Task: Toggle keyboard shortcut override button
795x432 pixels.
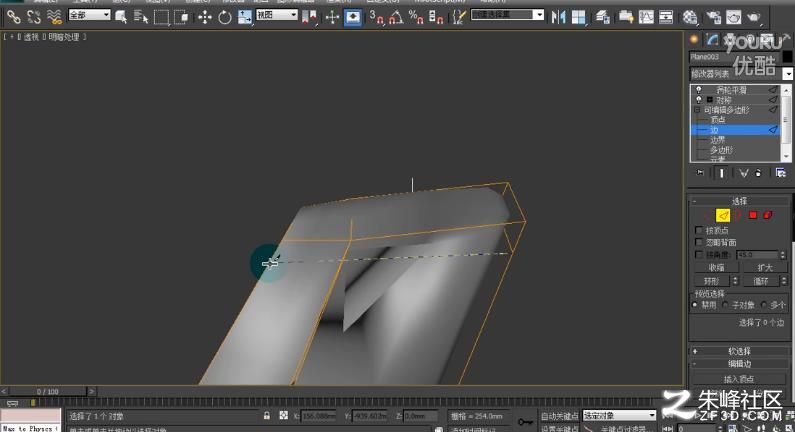Action: [x=352, y=17]
